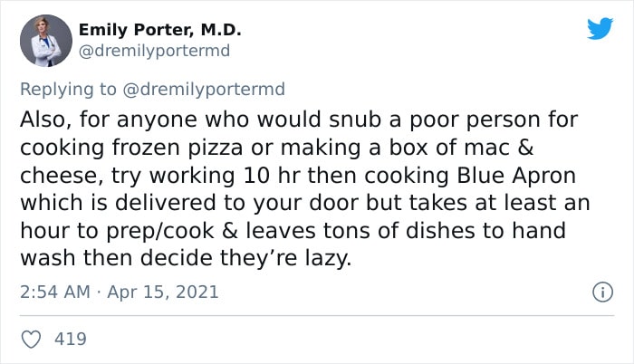Click the Replying to label
Image resolution: width=634 pixels, height=364 pixels.
(68, 90)
